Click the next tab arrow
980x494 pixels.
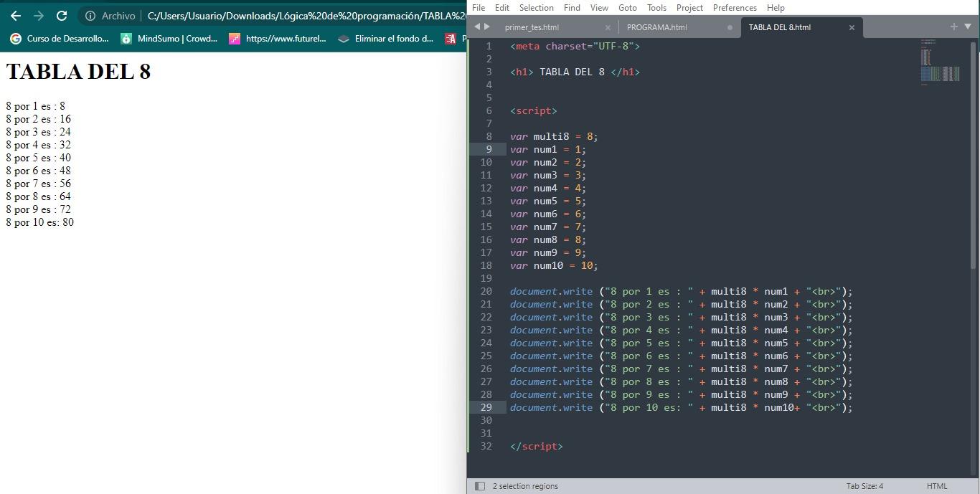488,27
